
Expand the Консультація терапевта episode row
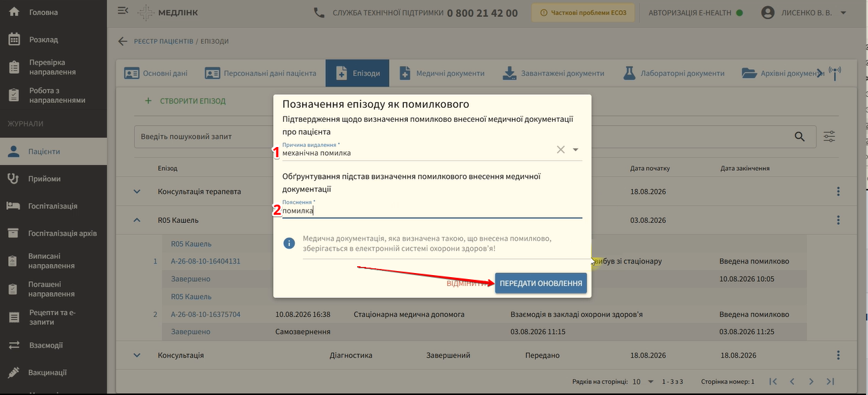[137, 192]
